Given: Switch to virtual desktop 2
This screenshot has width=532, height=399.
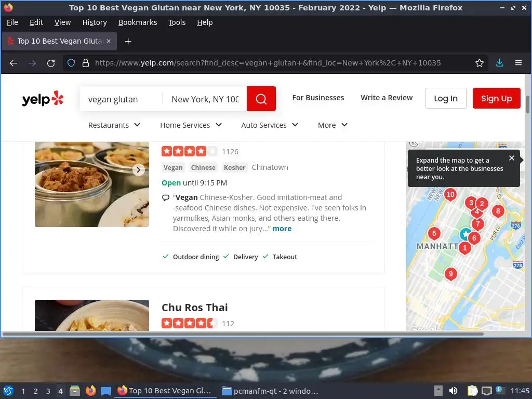Looking at the screenshot, I should coord(36,391).
